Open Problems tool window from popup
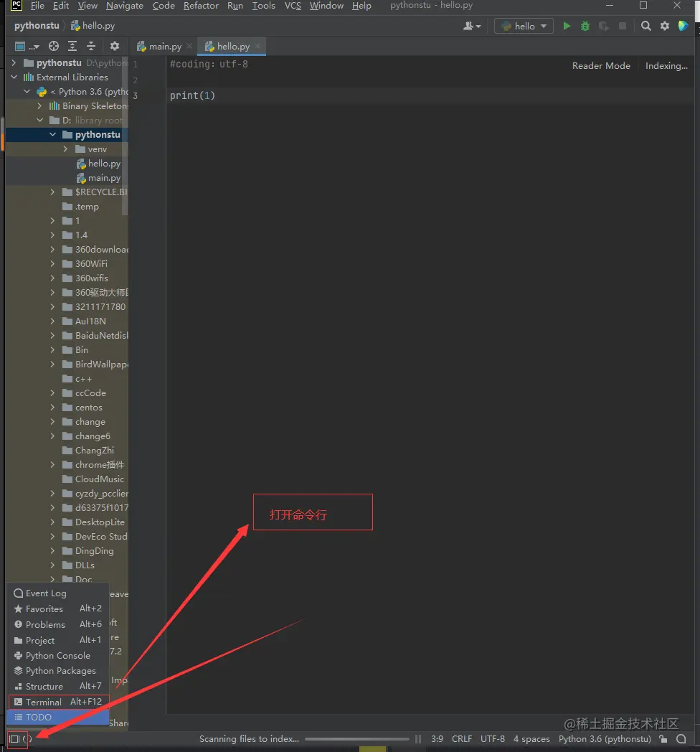Screen dimensions: 700x752 pos(59,625)
